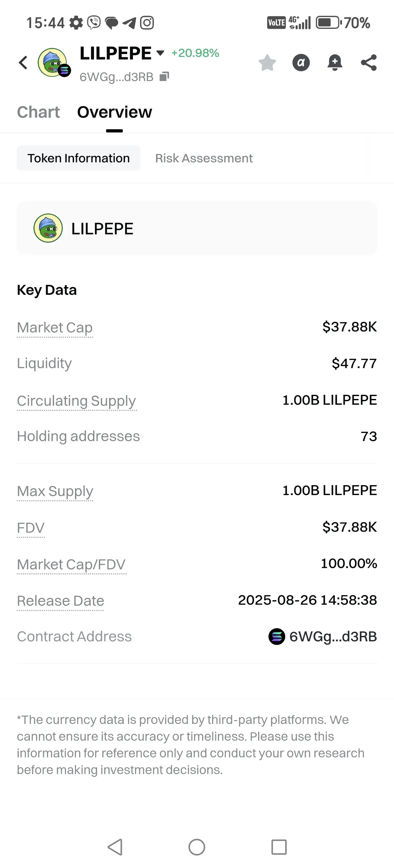Image resolution: width=394 pixels, height=868 pixels.
Task: Share LILPEPE token via share icon
Action: pos(368,63)
